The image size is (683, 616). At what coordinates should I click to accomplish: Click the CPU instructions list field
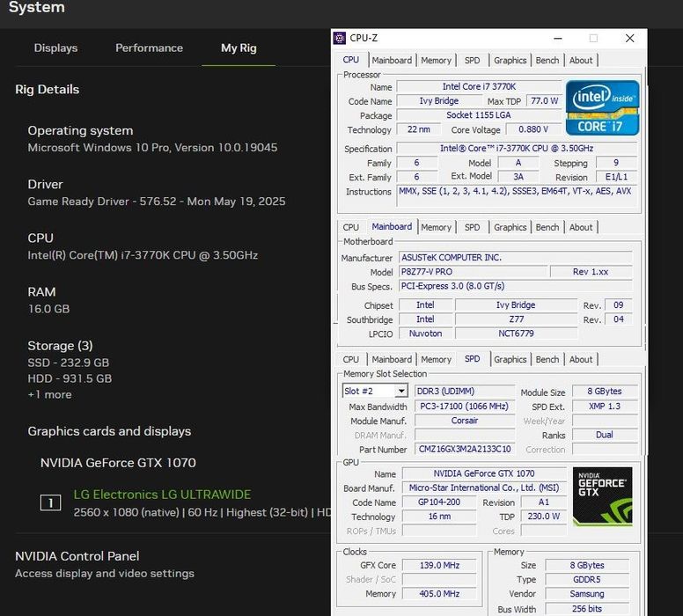517,195
